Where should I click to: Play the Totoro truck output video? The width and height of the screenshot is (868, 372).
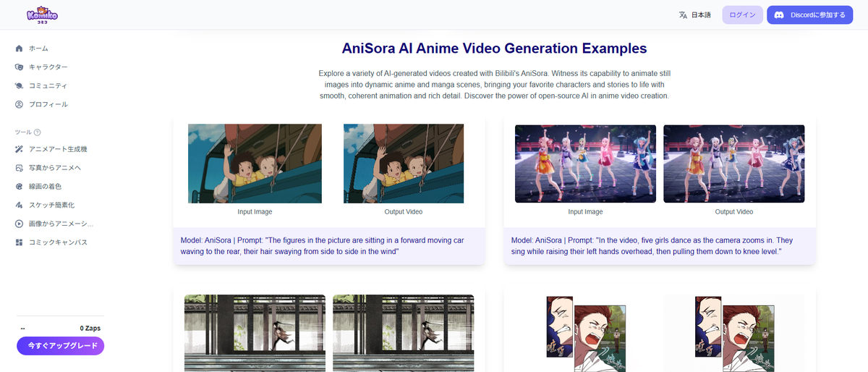tap(403, 164)
